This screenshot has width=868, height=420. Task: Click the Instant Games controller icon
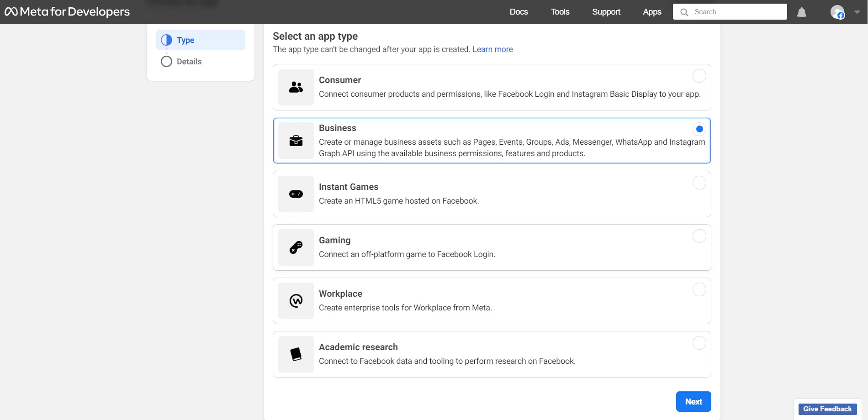(296, 194)
